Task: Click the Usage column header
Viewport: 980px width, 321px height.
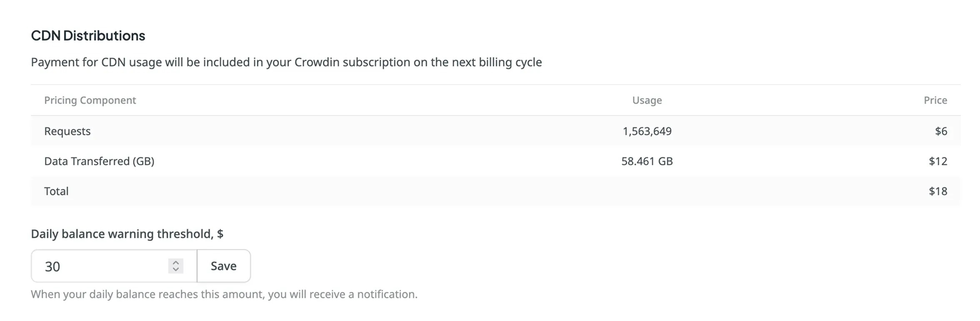Action: coord(647,100)
